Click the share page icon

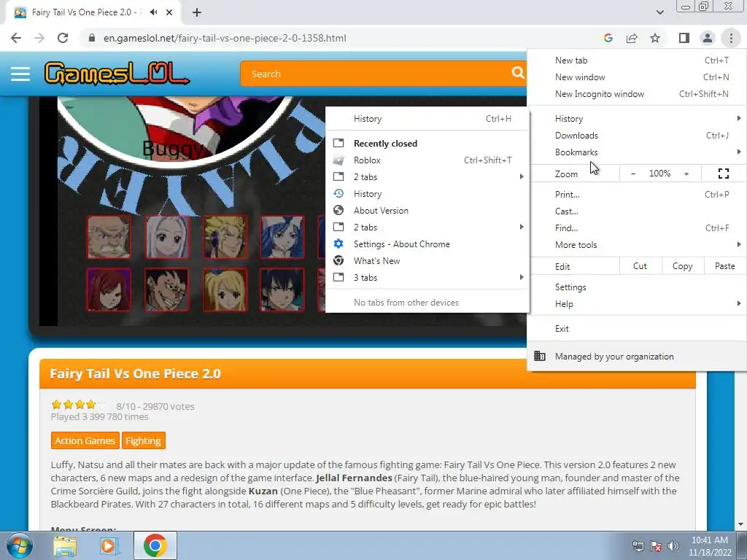[x=632, y=38]
